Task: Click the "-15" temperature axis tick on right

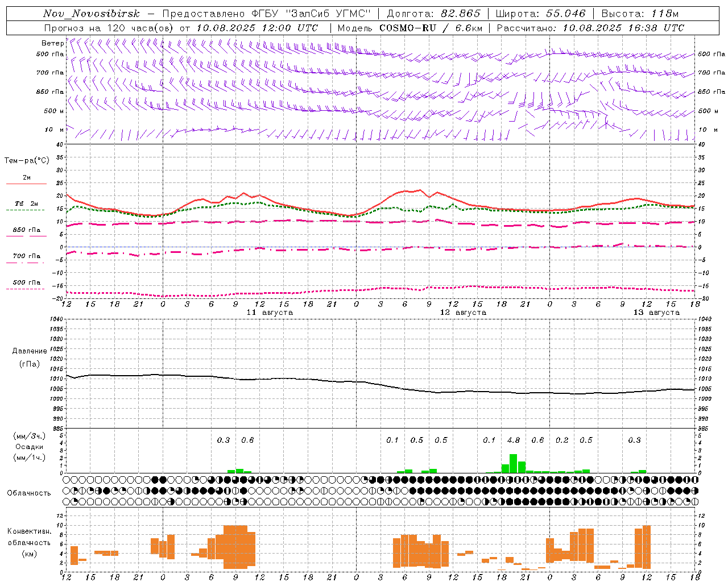Action: tap(704, 286)
